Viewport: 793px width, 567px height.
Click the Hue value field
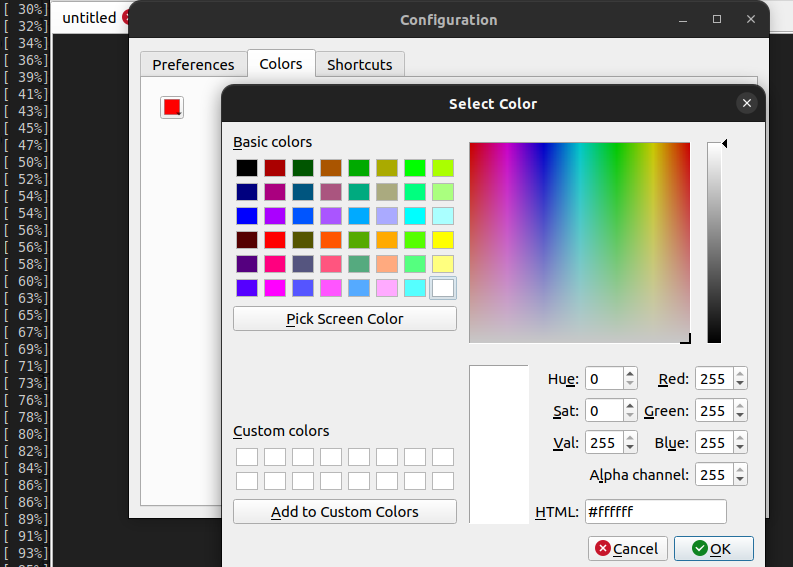pyautogui.click(x=604, y=379)
